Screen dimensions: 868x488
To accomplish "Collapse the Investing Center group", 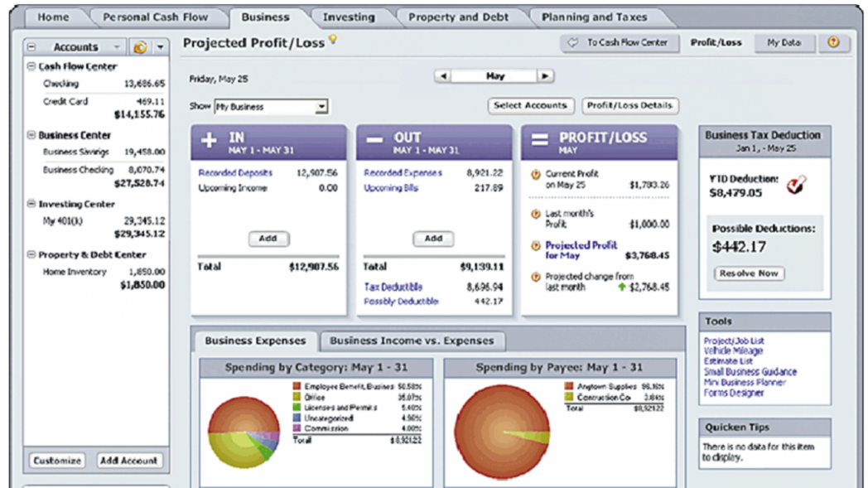I will click(31, 204).
